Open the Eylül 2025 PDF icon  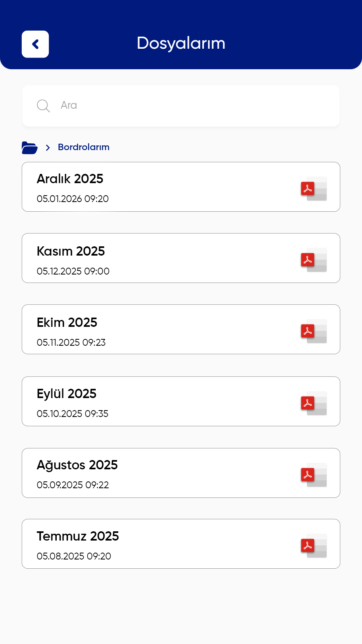pyautogui.click(x=313, y=403)
